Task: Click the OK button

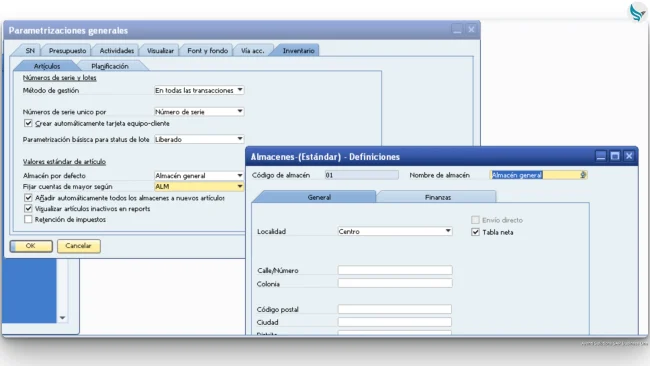Action: [31, 246]
